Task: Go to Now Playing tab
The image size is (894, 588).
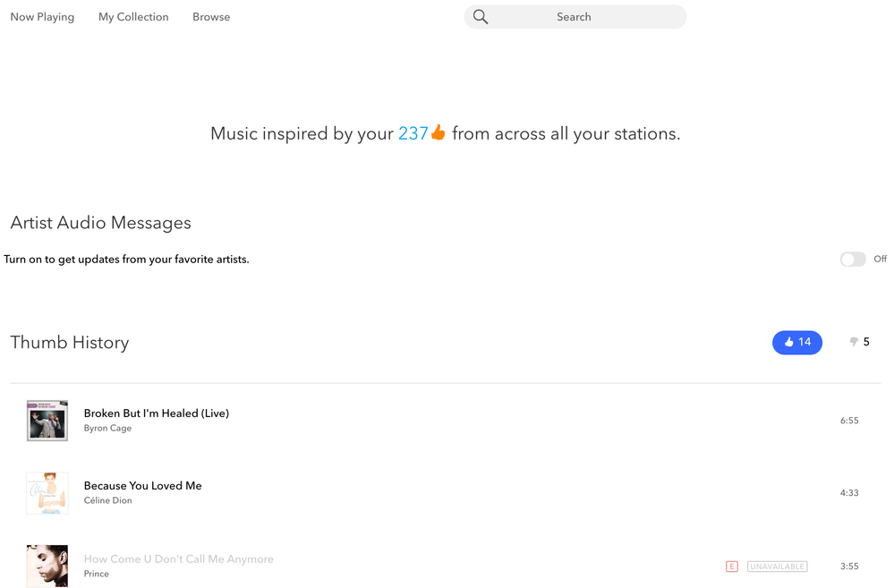Action: [x=42, y=17]
